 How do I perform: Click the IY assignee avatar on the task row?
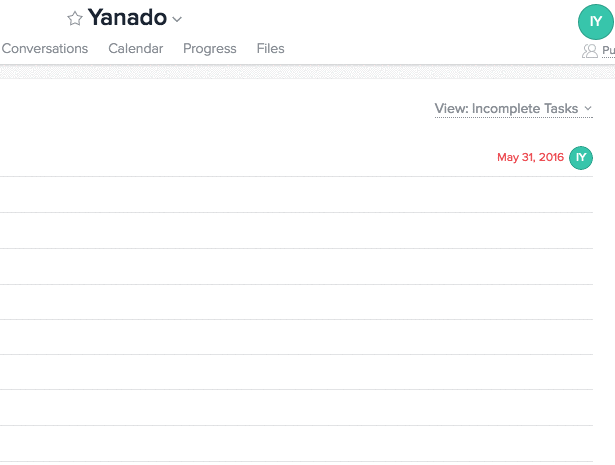pos(581,158)
